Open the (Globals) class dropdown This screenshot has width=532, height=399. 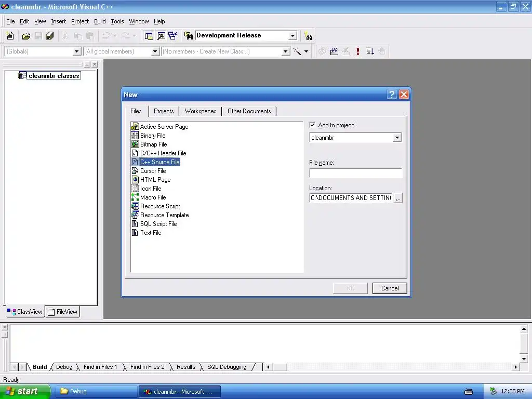[77, 51]
